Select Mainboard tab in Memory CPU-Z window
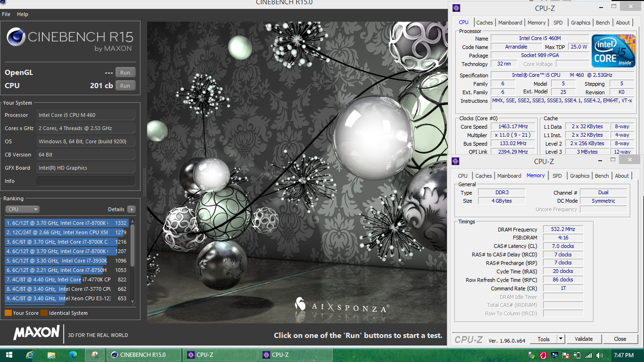 [x=509, y=176]
